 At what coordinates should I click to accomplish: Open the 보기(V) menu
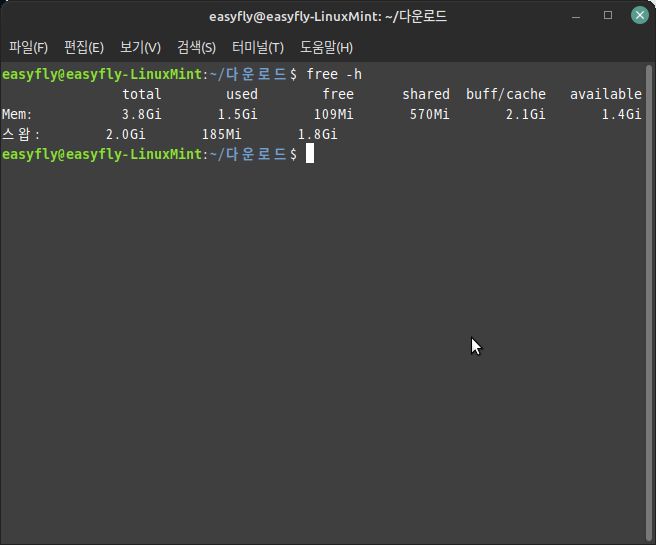point(140,47)
